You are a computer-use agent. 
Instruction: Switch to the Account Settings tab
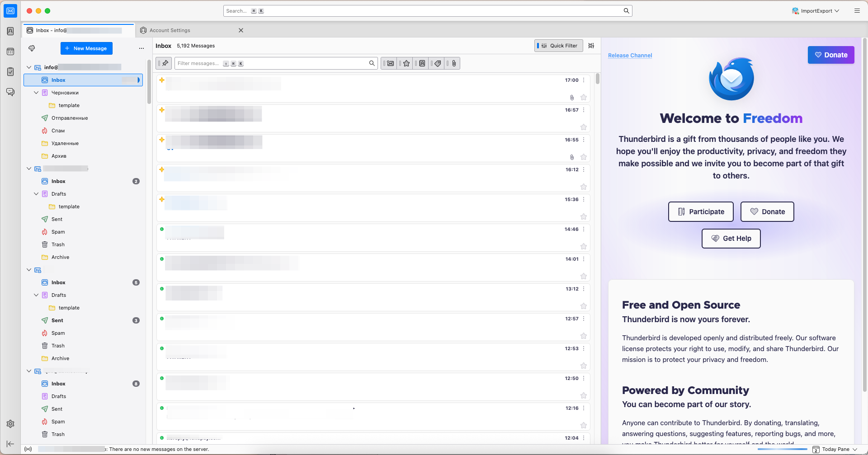(x=170, y=30)
